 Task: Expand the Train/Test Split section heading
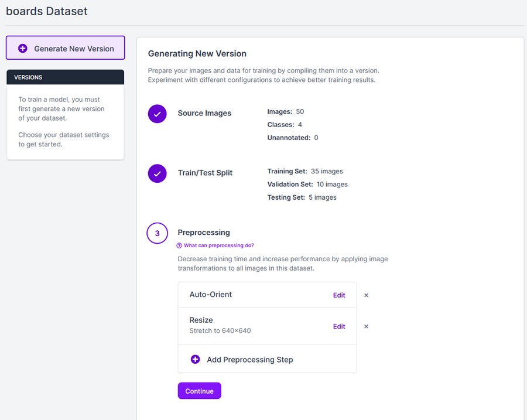(x=205, y=173)
